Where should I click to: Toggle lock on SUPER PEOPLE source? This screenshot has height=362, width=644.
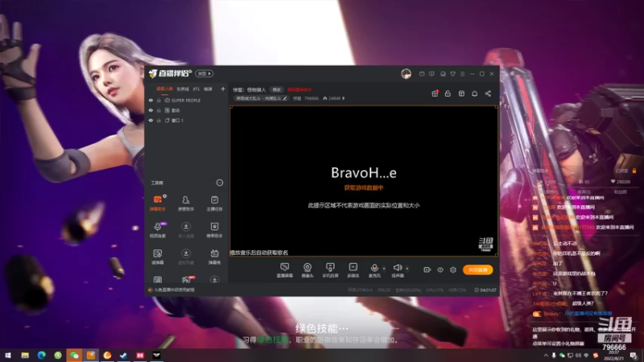[159, 100]
